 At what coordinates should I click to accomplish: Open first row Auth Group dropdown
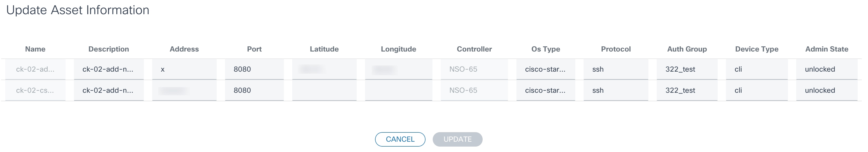click(687, 69)
